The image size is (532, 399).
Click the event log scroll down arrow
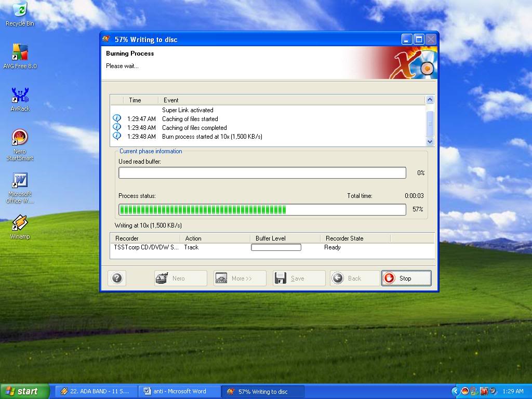430,142
